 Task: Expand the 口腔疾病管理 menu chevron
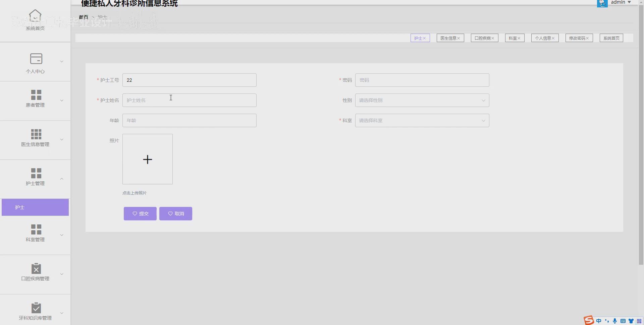click(62, 274)
